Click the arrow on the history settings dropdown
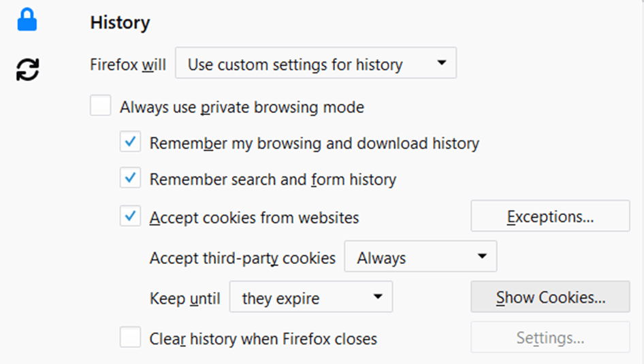The image size is (644, 364). (441, 64)
